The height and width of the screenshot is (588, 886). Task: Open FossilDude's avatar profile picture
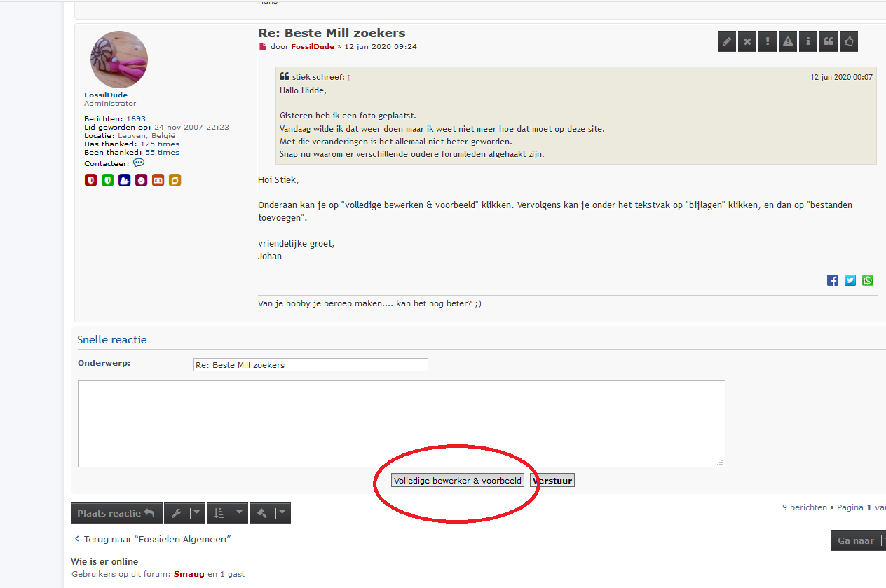tap(118, 60)
